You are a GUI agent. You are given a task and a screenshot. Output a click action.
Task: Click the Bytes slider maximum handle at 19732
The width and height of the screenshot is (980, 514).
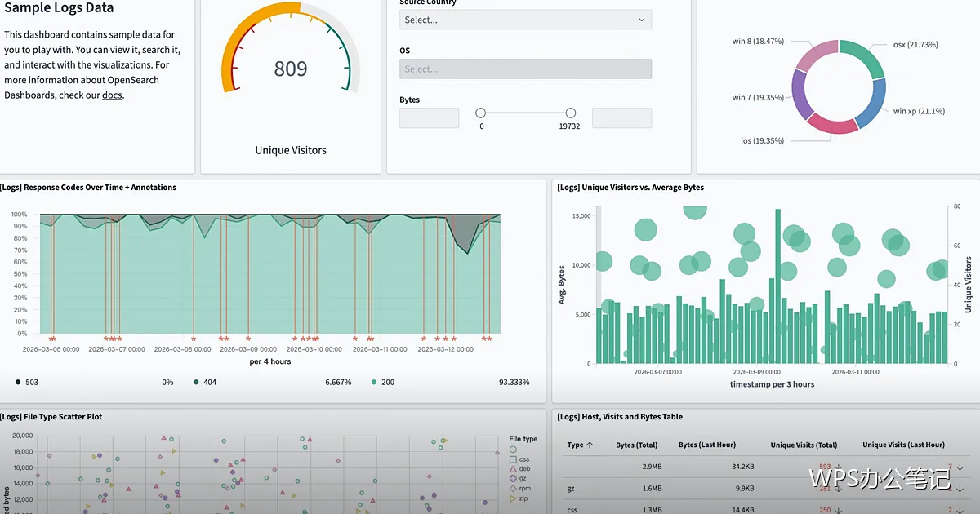coord(571,113)
